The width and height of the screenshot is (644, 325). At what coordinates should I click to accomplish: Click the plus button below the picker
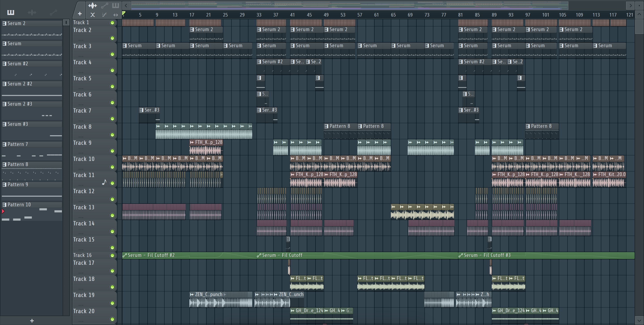coord(32,321)
